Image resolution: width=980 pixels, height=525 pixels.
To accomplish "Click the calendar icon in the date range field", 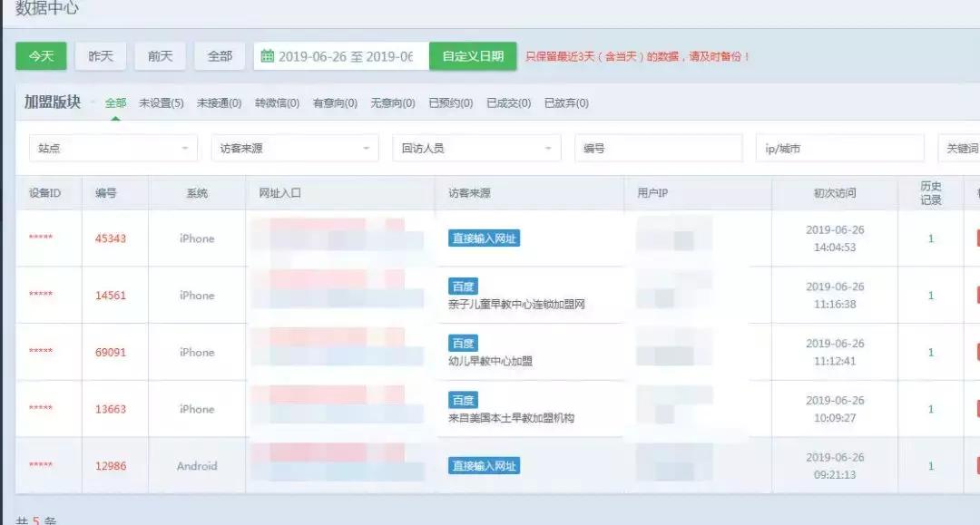I will (267, 55).
